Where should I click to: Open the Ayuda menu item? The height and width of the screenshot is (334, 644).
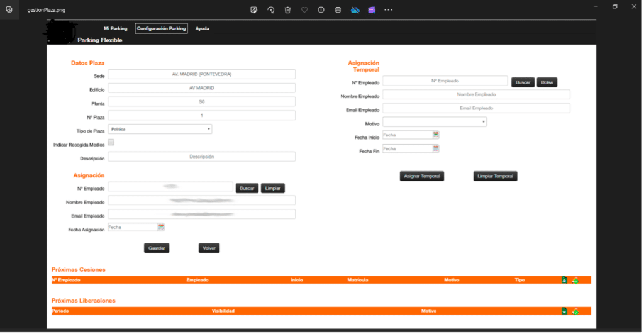(203, 28)
